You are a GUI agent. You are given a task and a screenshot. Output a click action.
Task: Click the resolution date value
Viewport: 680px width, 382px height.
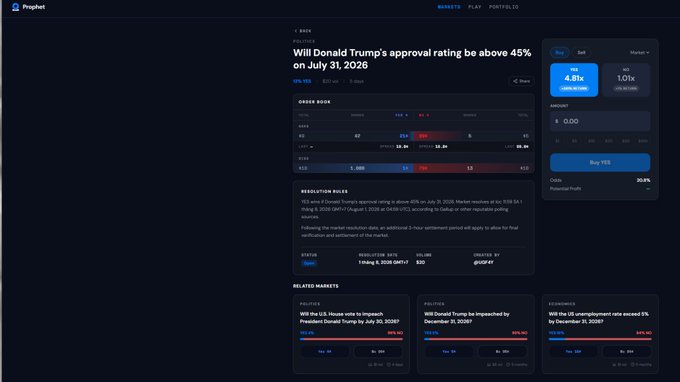pyautogui.click(x=383, y=263)
